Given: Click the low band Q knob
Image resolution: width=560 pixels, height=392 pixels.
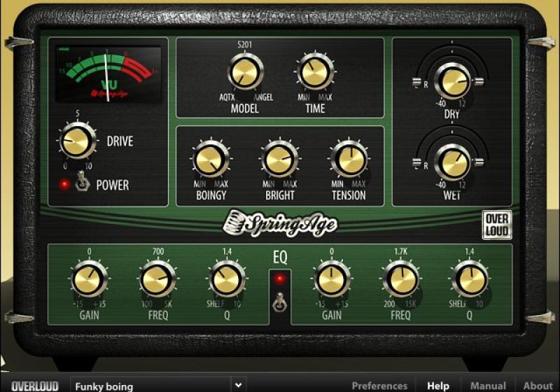Looking at the screenshot, I should 227,279.
